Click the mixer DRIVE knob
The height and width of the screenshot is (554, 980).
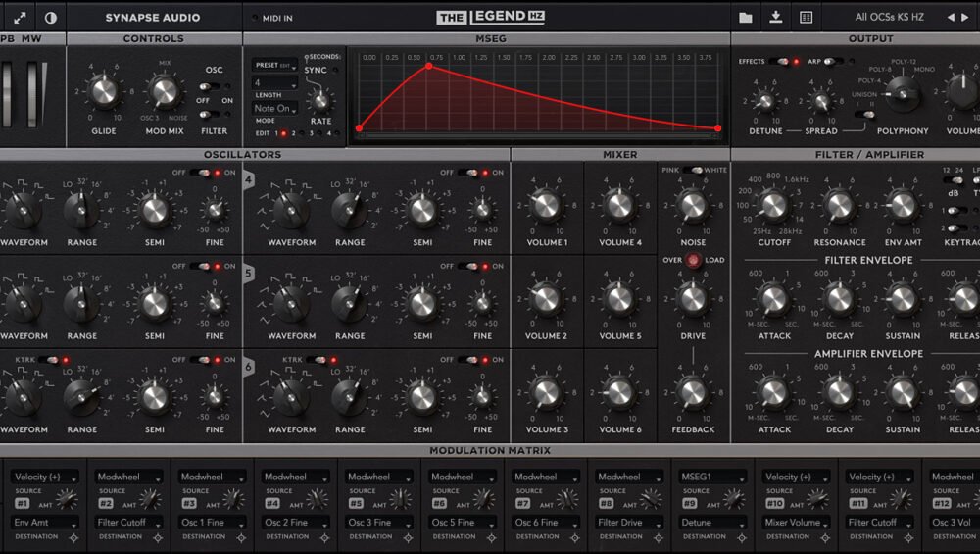[693, 299]
